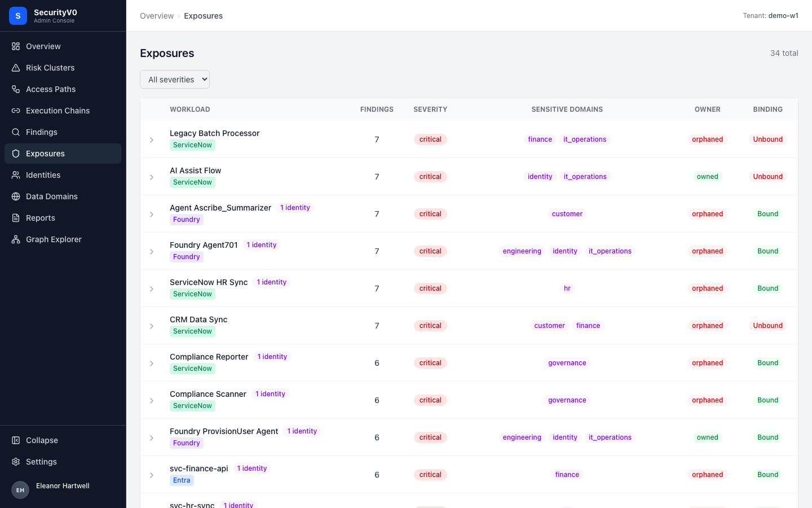812x508 pixels.
Task: Click the Eleanor Hartwell user name
Action: pyautogui.click(x=63, y=486)
